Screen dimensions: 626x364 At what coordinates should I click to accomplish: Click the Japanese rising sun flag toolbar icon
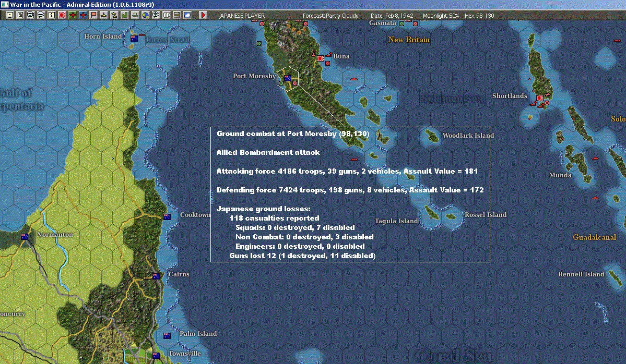click(x=62, y=15)
